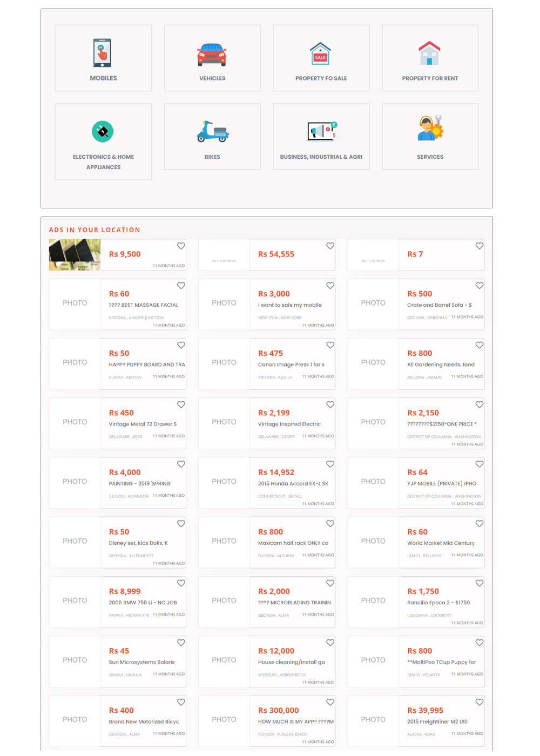Open the Business, Industrial & Agri icon

pyautogui.click(x=321, y=131)
